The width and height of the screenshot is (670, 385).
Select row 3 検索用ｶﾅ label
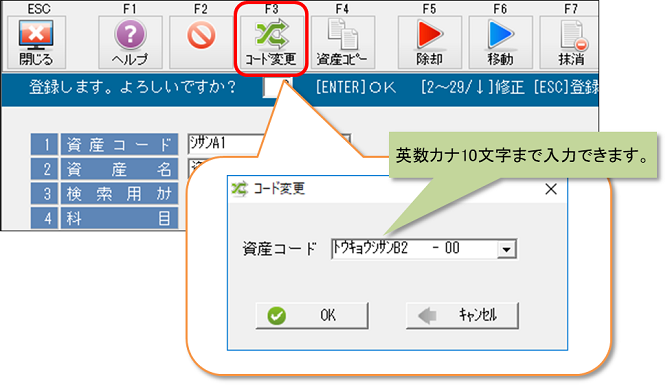click(x=119, y=194)
